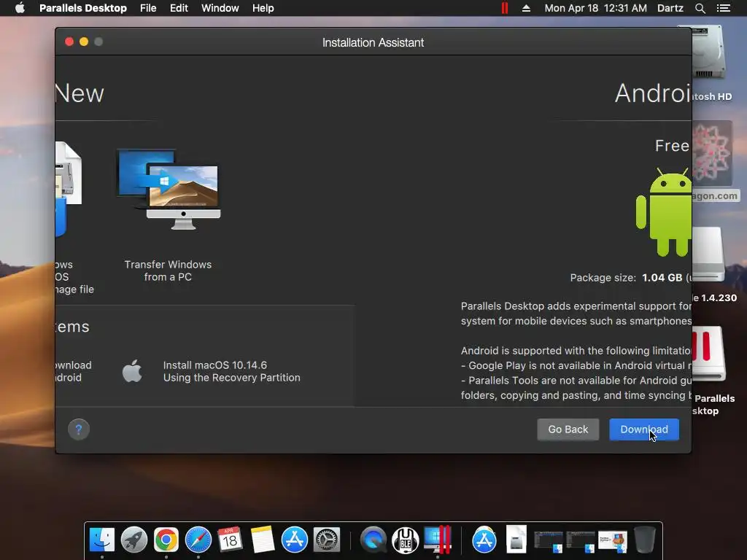The image size is (747, 560).
Task: Open the disk image document in dock
Action: point(516,539)
